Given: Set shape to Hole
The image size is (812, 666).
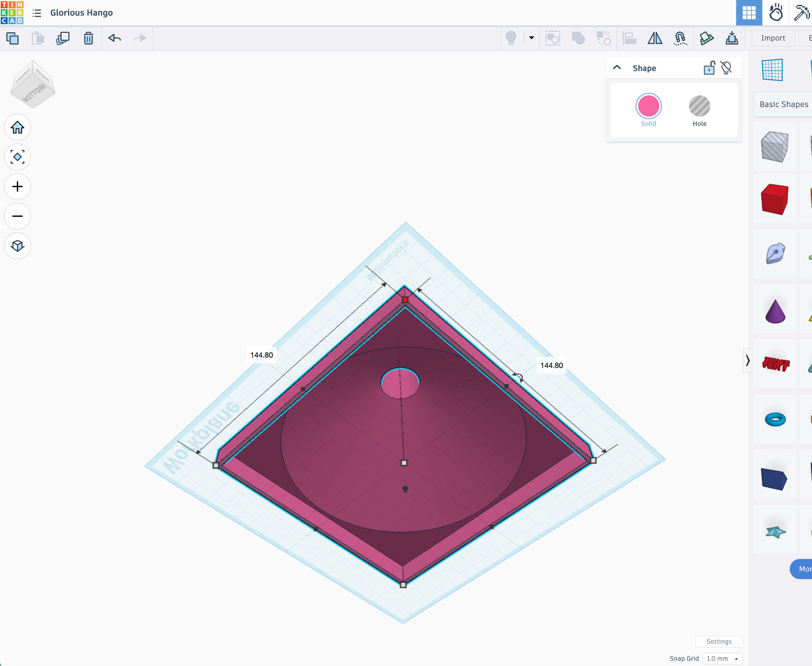Looking at the screenshot, I should tap(699, 111).
